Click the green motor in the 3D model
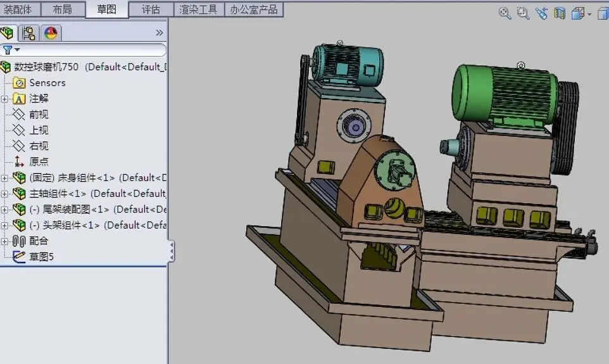The image size is (609, 364). (505, 95)
